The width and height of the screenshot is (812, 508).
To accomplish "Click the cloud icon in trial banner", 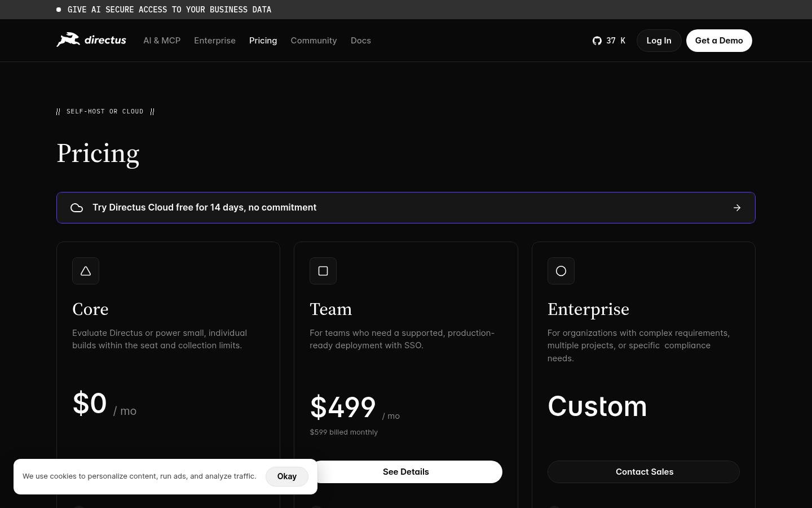I will [77, 208].
